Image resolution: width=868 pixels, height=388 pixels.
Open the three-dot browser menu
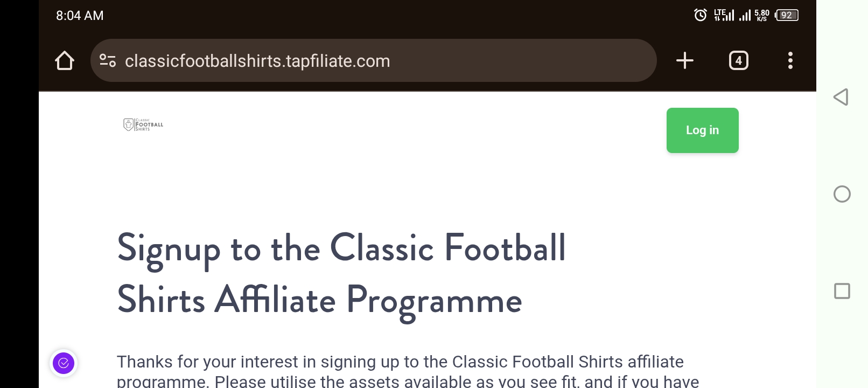(790, 60)
